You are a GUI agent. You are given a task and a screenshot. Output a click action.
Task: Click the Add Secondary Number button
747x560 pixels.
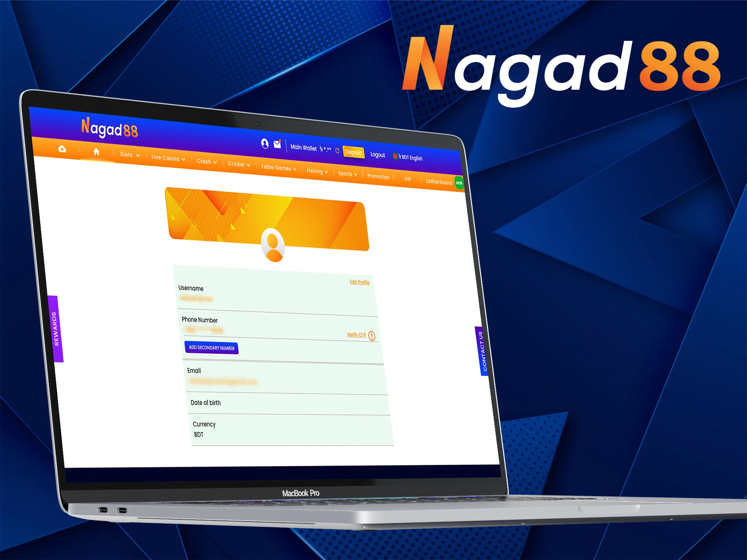pos(212,348)
